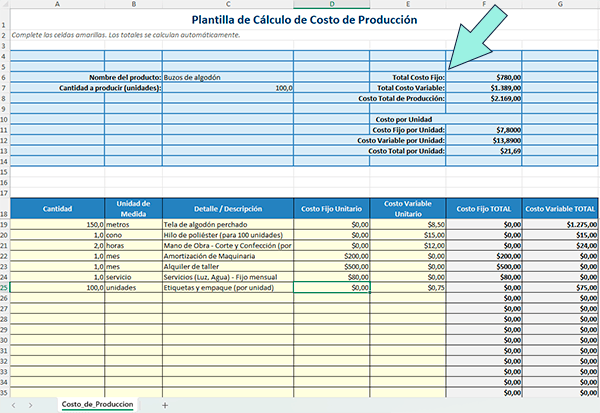This screenshot has width=600, height=413.
Task: Select the Detalle / Descripción table header
Action: click(x=227, y=209)
